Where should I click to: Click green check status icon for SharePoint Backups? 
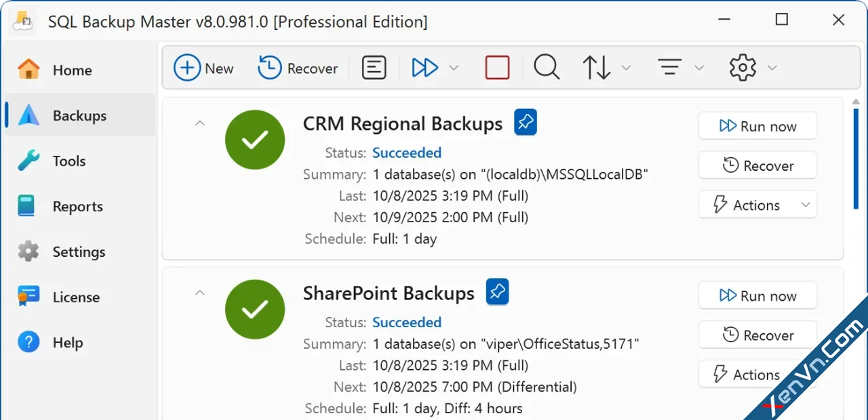[x=255, y=310]
